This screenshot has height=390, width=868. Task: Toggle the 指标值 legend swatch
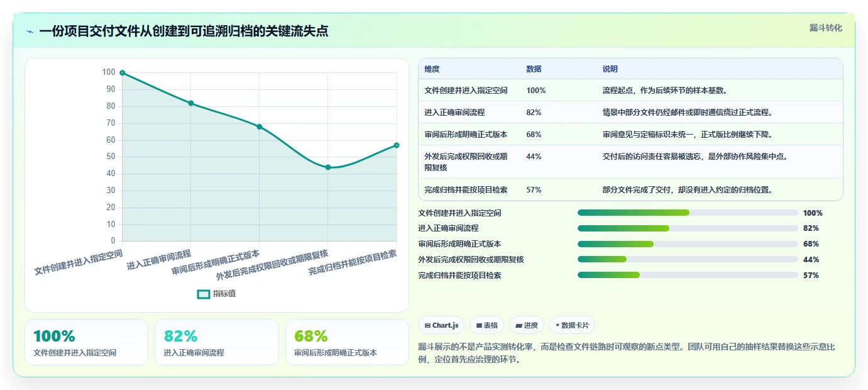tap(204, 294)
